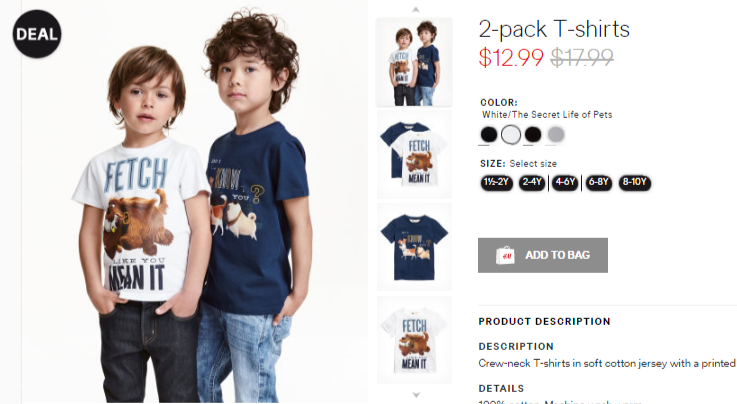The width and height of the screenshot is (737, 404).
Task: Click the down arrow below the thumbnail list
Action: pos(416,395)
